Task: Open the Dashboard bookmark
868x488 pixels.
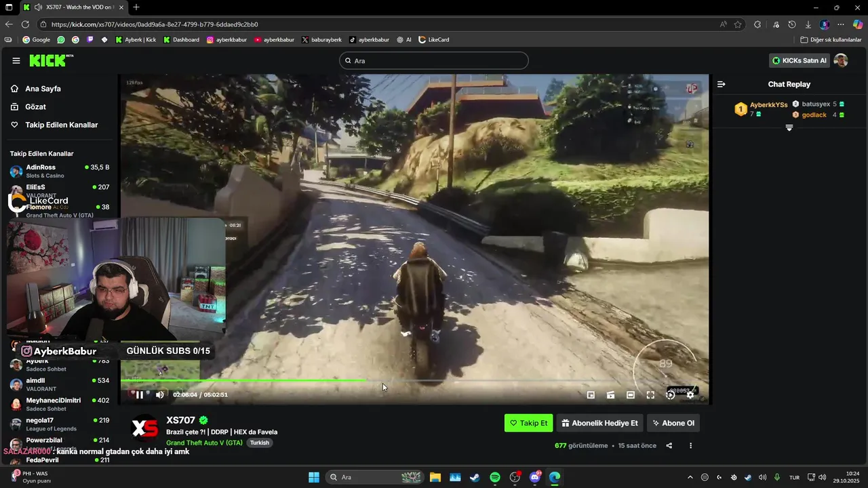Action: point(181,40)
